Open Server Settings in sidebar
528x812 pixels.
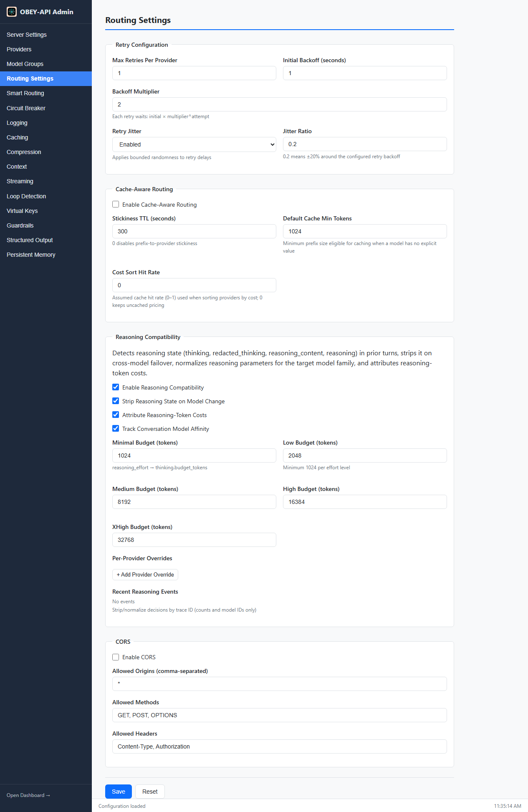pos(46,35)
